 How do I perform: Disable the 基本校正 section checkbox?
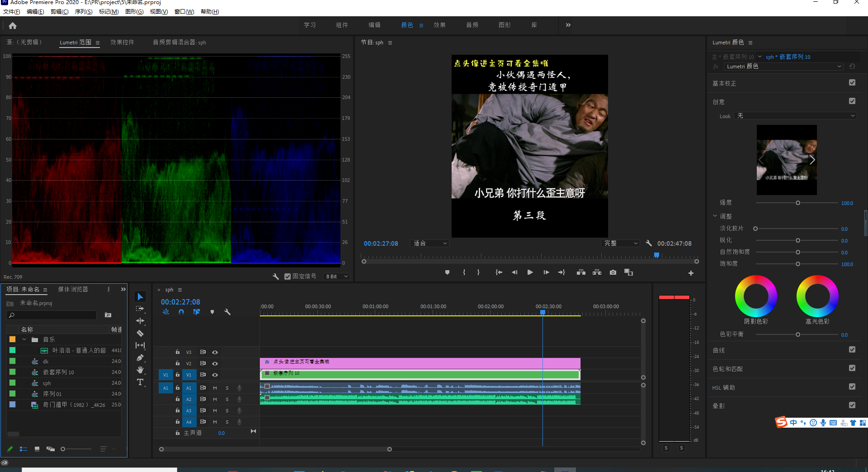click(x=852, y=83)
